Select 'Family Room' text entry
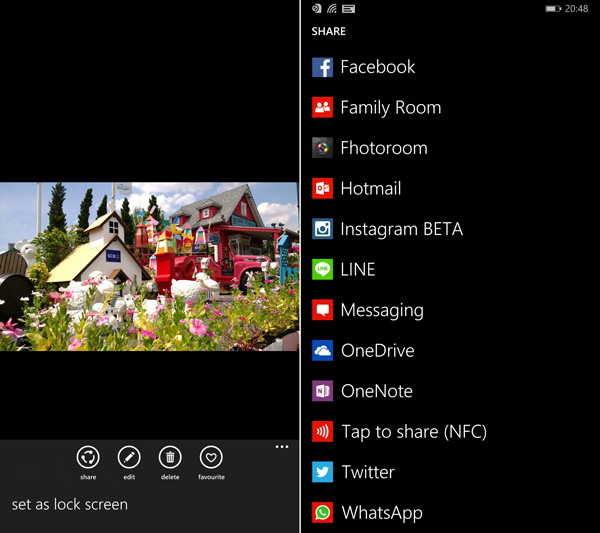600x533 pixels. pyautogui.click(x=391, y=108)
